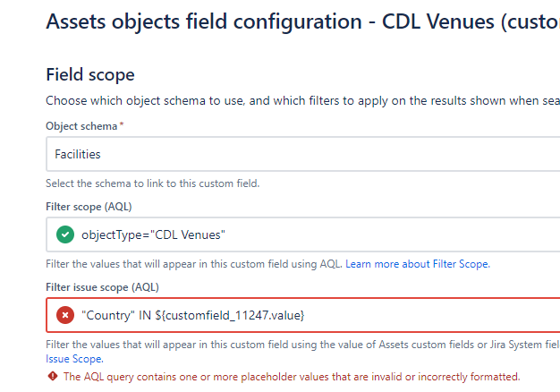The width and height of the screenshot is (560, 392).
Task: Click the 'Choose which object schema to use' description
Action: 303,101
